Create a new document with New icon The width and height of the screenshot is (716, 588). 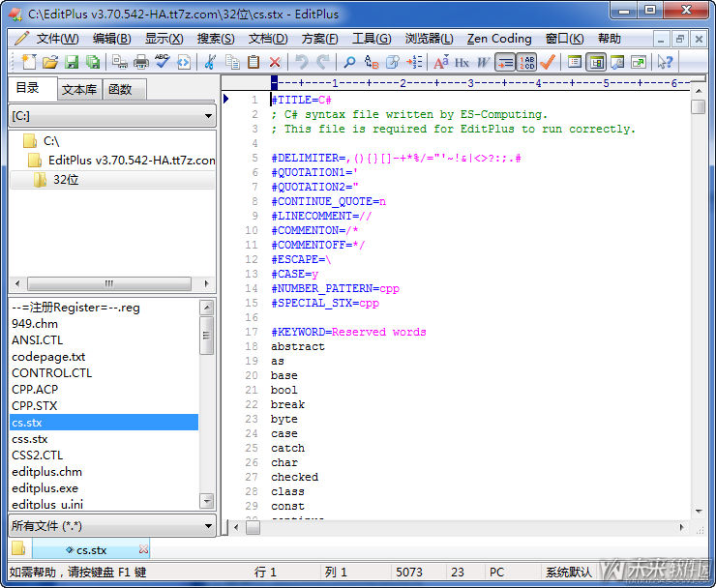[28, 62]
